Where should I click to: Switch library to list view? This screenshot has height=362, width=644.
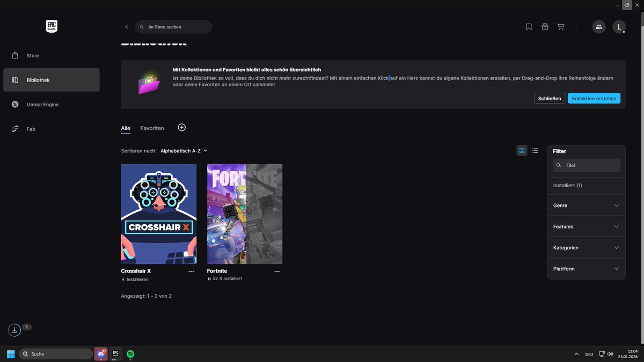pyautogui.click(x=535, y=151)
